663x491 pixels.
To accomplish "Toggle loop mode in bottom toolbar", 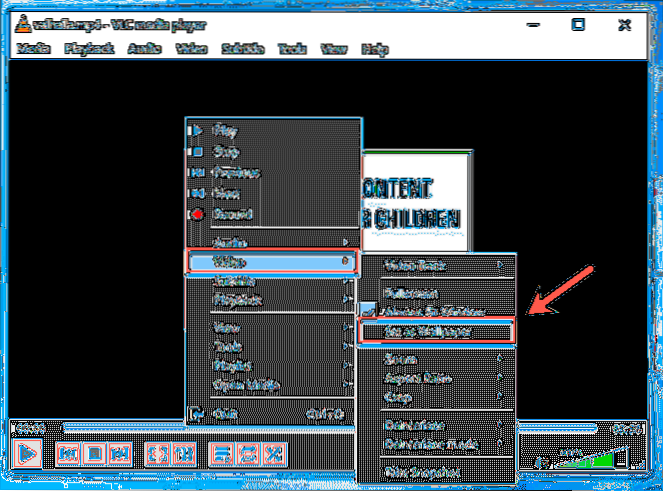I will coord(247,453).
